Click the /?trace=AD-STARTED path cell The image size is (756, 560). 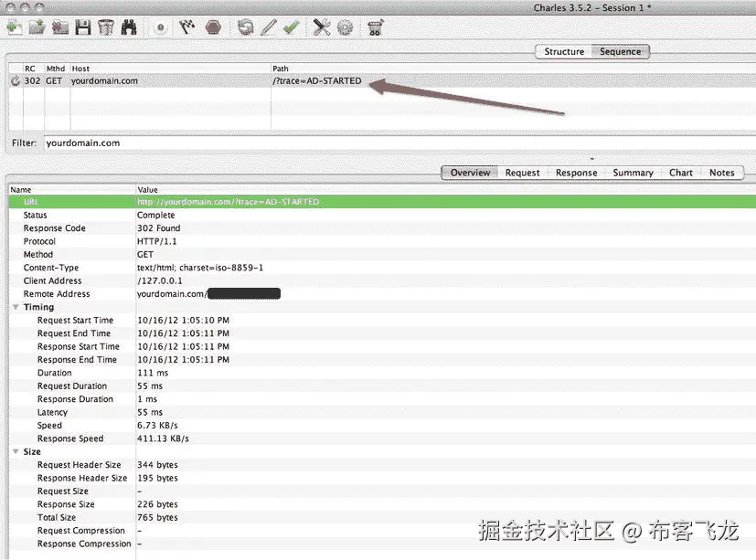click(x=317, y=81)
